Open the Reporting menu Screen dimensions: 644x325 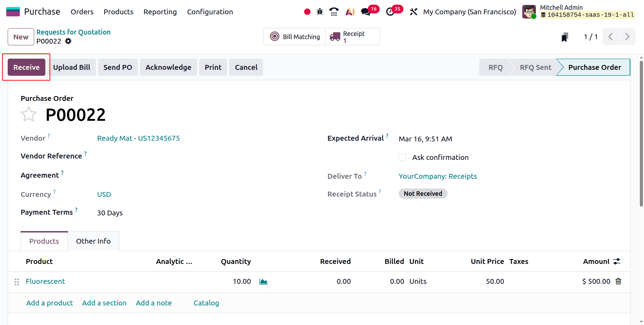click(160, 12)
